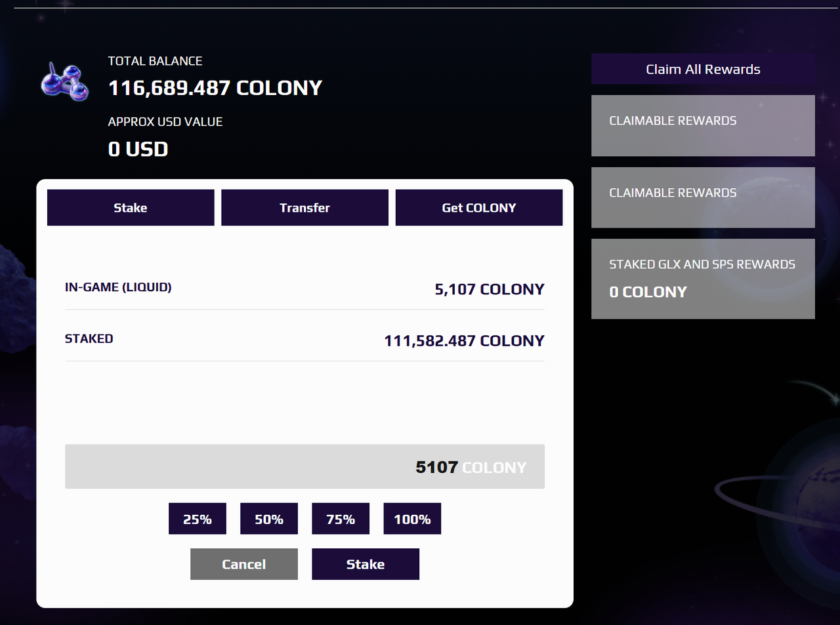Click the total balance 116,689.487 COLONY
The image size is (840, 625).
pos(215,88)
